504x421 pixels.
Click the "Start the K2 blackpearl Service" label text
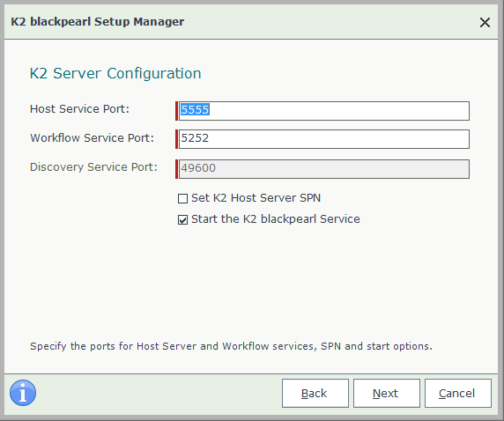coord(276,219)
